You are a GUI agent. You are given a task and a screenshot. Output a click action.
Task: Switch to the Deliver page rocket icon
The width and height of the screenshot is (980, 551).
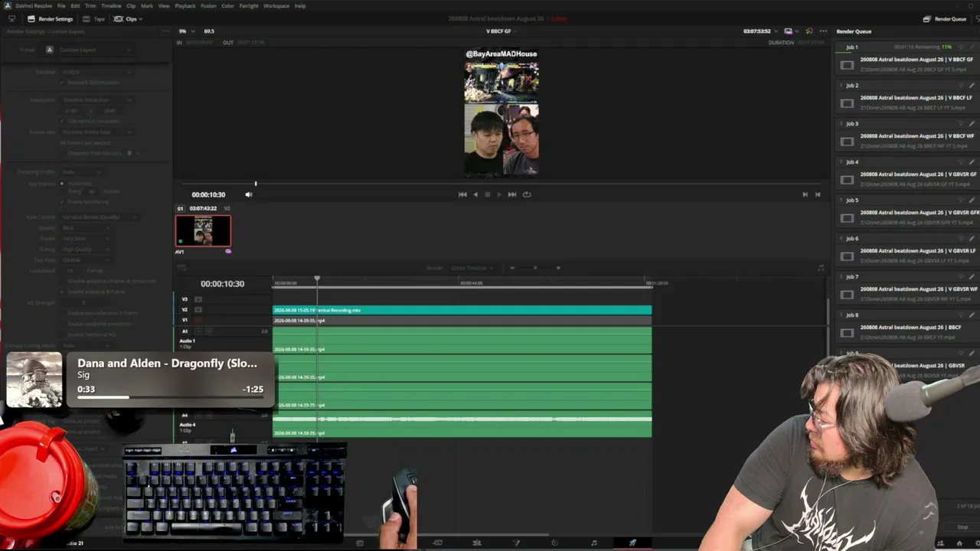[x=632, y=543]
